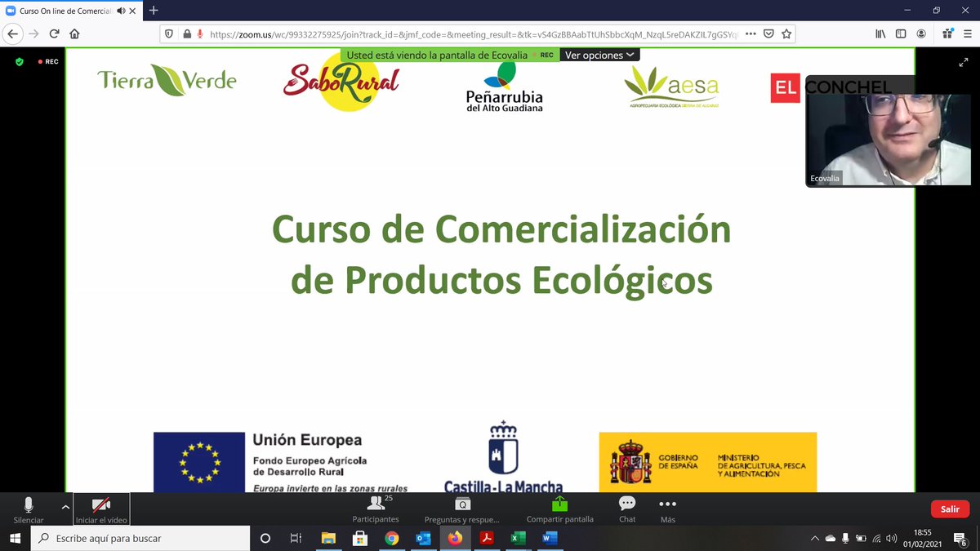View meeting encryption shield info
The height and width of the screenshot is (551, 980).
pyautogui.click(x=20, y=62)
